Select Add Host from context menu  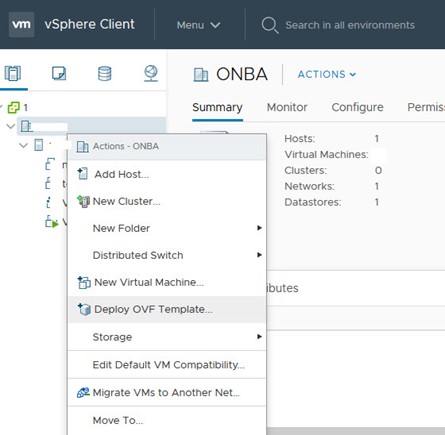coord(167,174)
